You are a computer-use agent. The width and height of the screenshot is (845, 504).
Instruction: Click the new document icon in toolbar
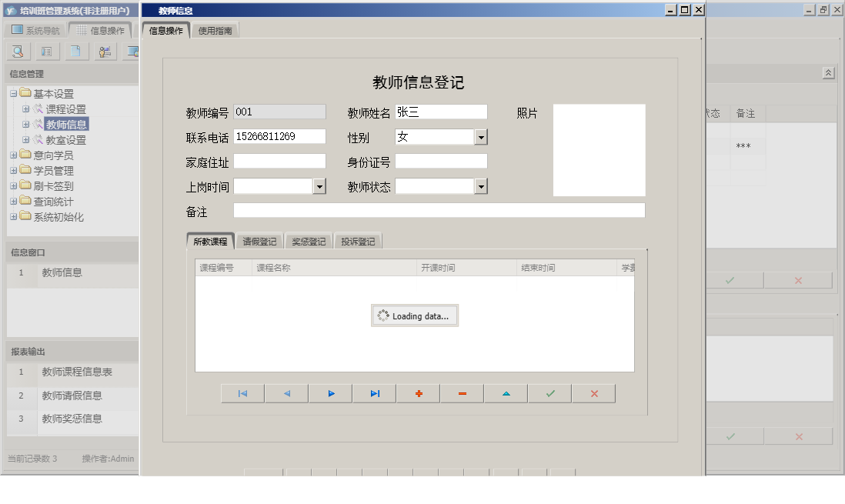coord(75,51)
